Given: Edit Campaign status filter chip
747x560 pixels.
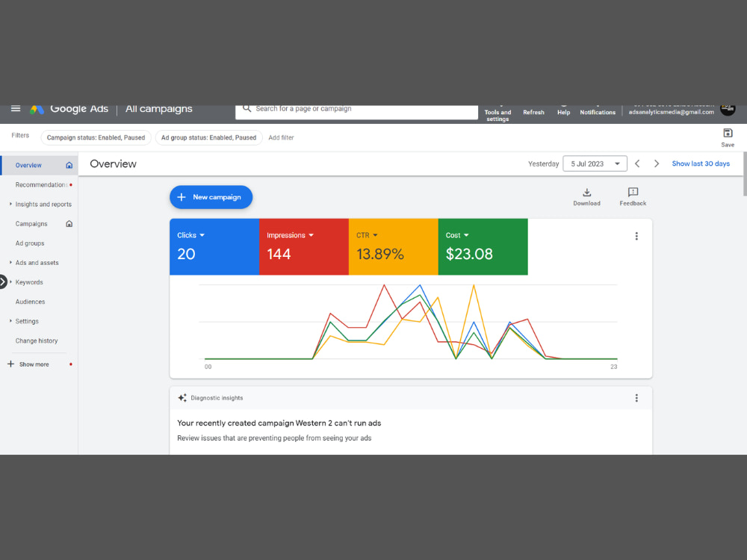Looking at the screenshot, I should [96, 137].
